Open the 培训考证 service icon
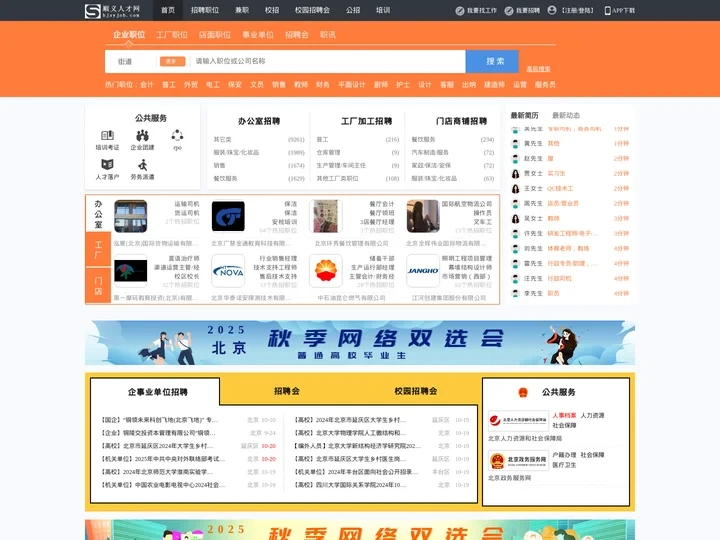The height and width of the screenshot is (540, 720). 107,135
